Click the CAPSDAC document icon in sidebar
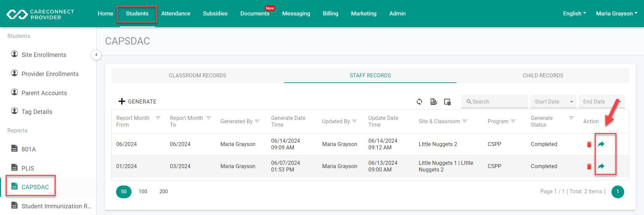The image size is (644, 215). 14,186
